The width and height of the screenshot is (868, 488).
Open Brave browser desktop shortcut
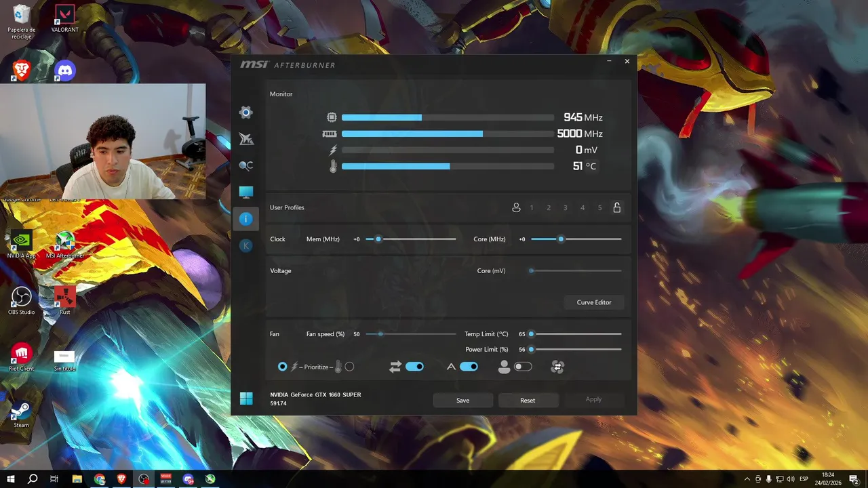point(21,70)
